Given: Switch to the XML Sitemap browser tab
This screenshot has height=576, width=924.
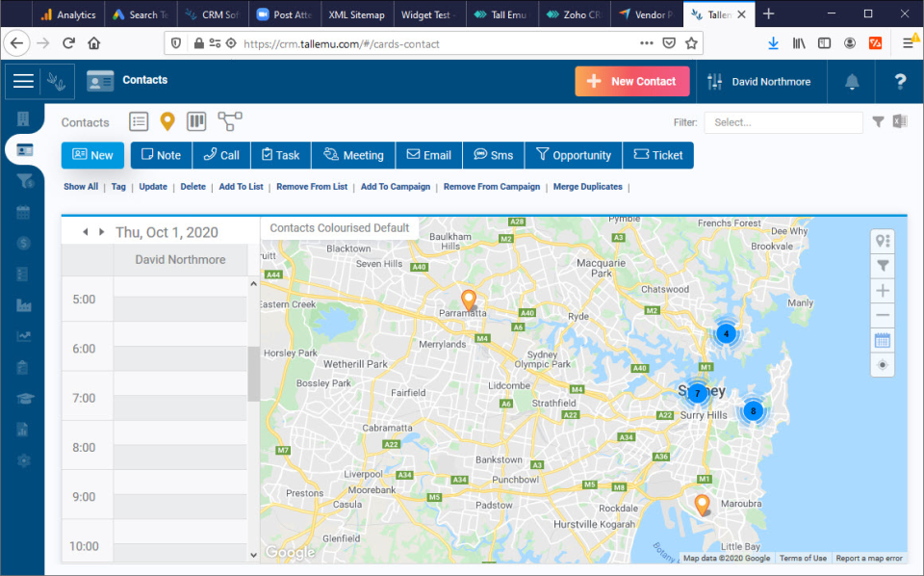Looking at the screenshot, I should tap(356, 14).
